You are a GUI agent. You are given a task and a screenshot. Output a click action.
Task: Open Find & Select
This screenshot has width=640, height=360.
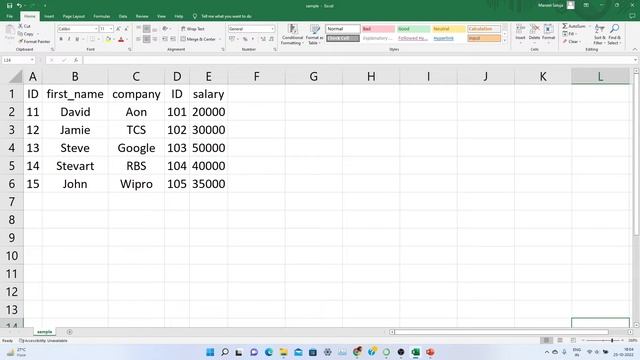click(614, 34)
